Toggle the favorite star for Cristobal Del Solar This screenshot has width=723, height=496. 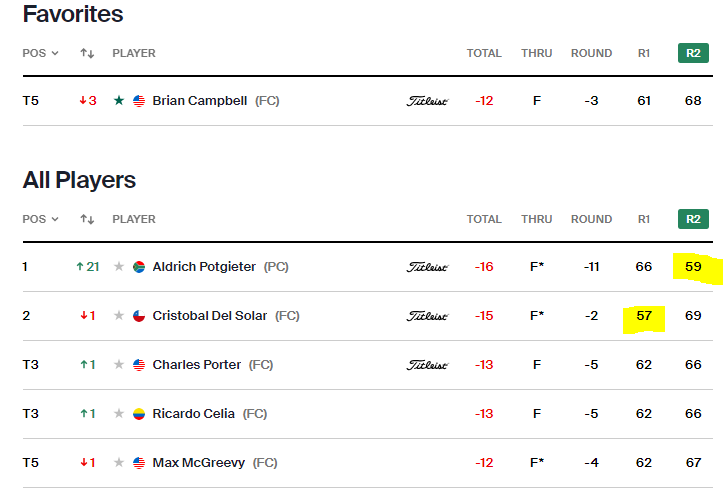119,316
